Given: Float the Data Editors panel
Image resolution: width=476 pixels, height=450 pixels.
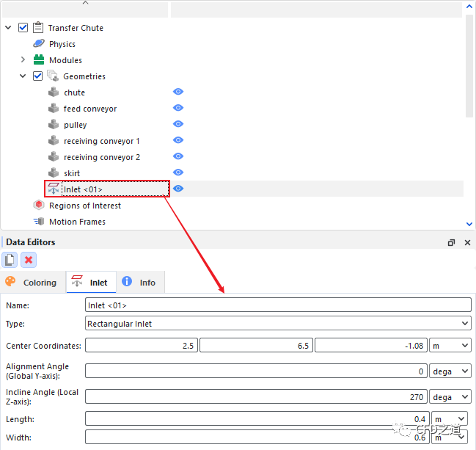Looking at the screenshot, I should tap(451, 242).
